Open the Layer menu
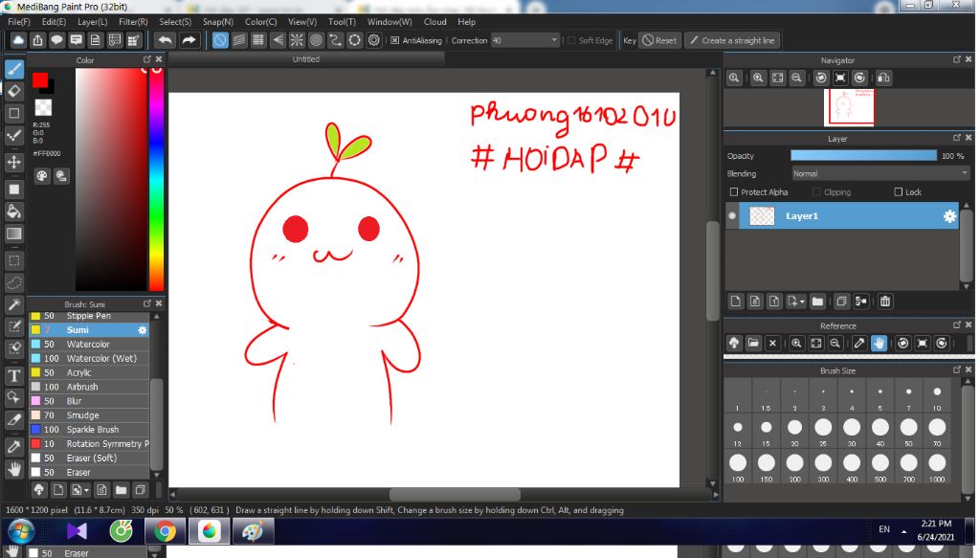The width and height of the screenshot is (980, 558). click(93, 22)
